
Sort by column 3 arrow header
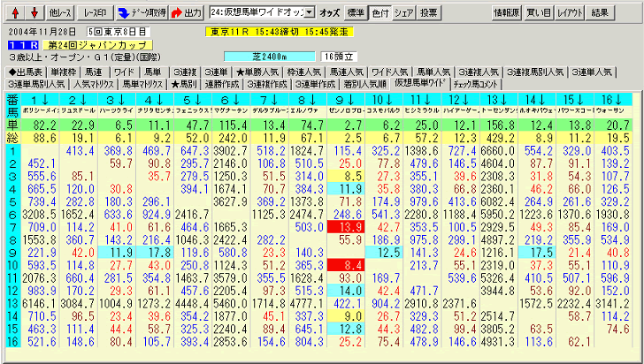(117, 99)
